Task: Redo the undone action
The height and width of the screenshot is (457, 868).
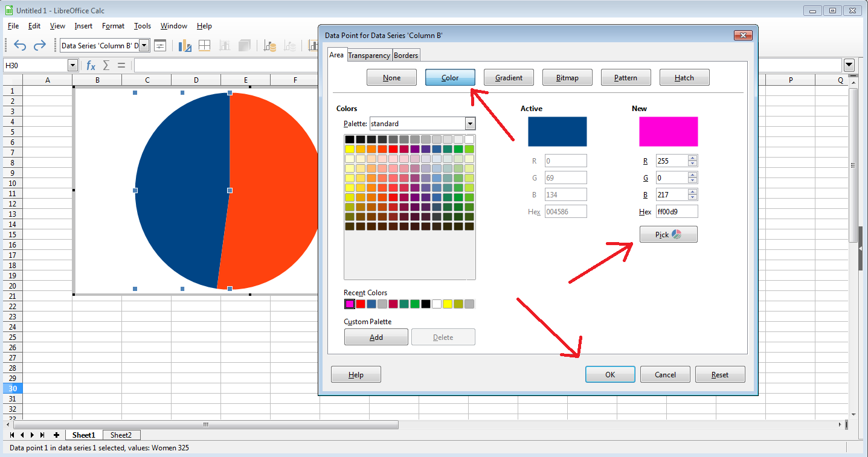Action: 40,45
